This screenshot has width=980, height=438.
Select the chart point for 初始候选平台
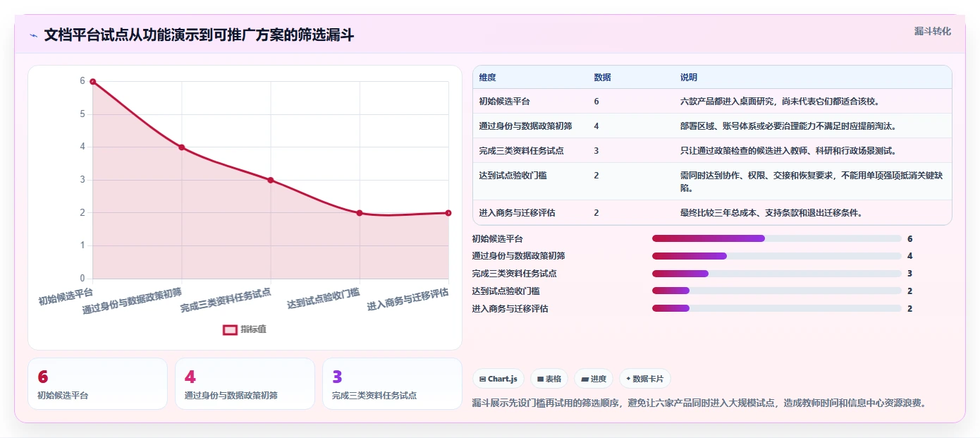coord(92,82)
